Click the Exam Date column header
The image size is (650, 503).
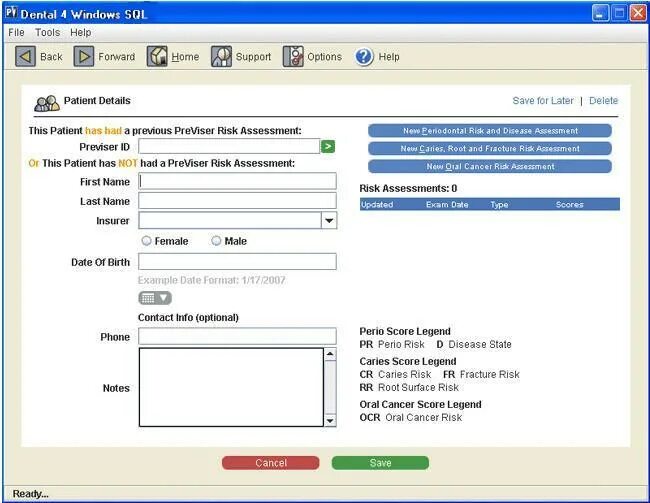[447, 204]
